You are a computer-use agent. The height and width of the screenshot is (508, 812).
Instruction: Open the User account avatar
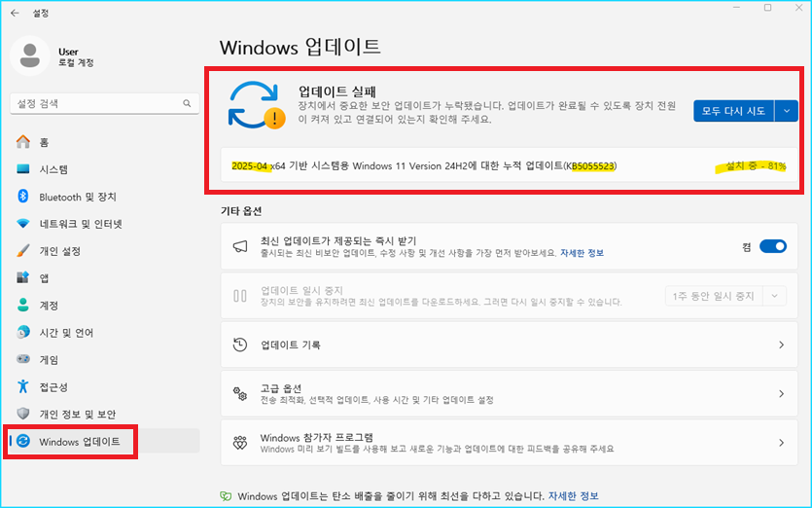coord(29,56)
